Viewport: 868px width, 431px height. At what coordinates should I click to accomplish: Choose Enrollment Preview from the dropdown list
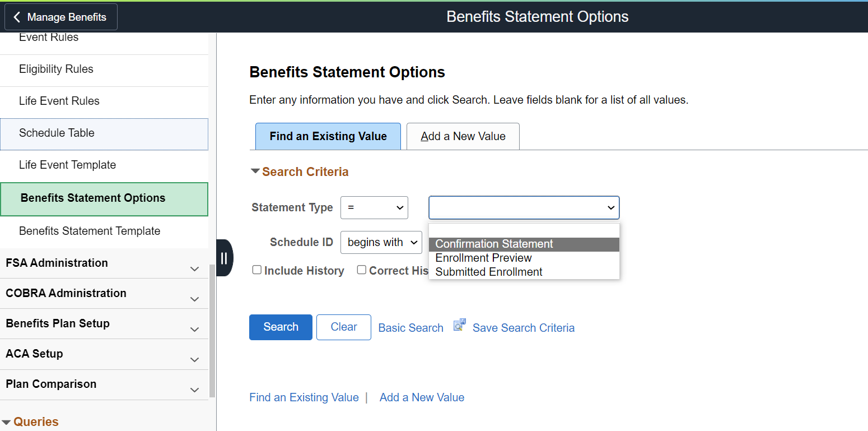pyautogui.click(x=483, y=258)
